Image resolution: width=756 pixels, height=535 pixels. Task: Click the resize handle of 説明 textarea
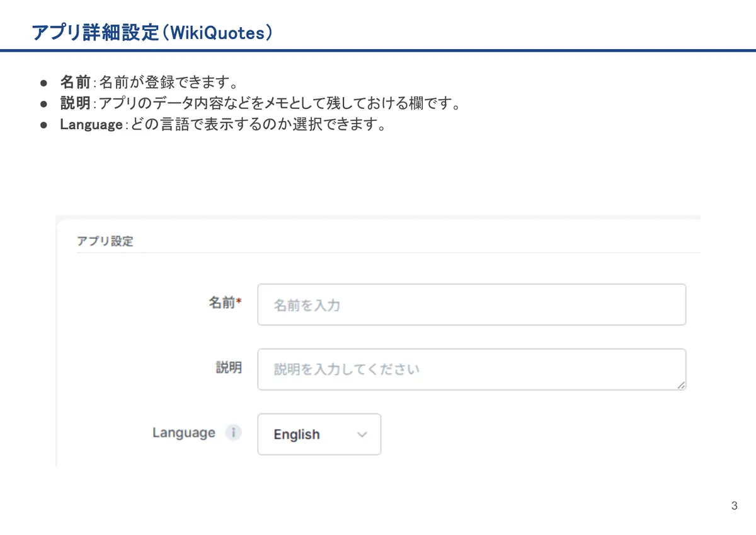681,385
